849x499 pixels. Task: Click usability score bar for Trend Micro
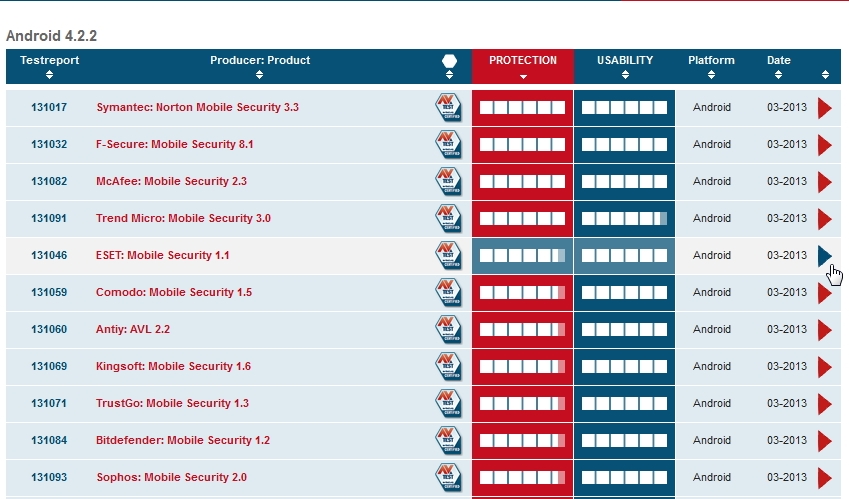point(624,219)
